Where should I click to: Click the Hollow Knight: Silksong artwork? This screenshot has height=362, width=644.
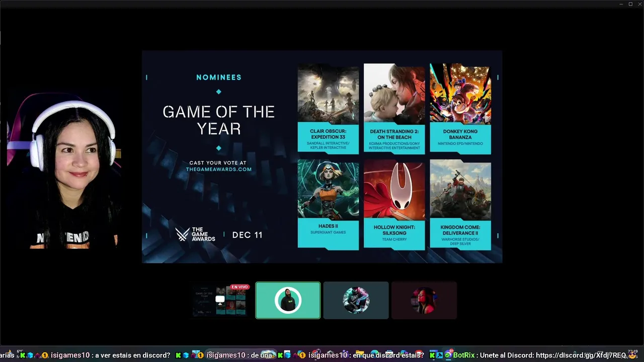[394, 190]
